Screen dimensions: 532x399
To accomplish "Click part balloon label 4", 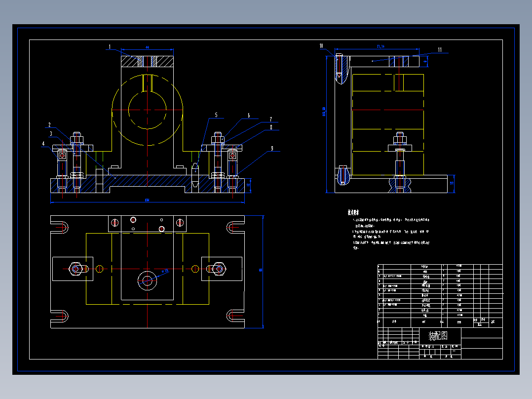I will [x=43, y=144].
